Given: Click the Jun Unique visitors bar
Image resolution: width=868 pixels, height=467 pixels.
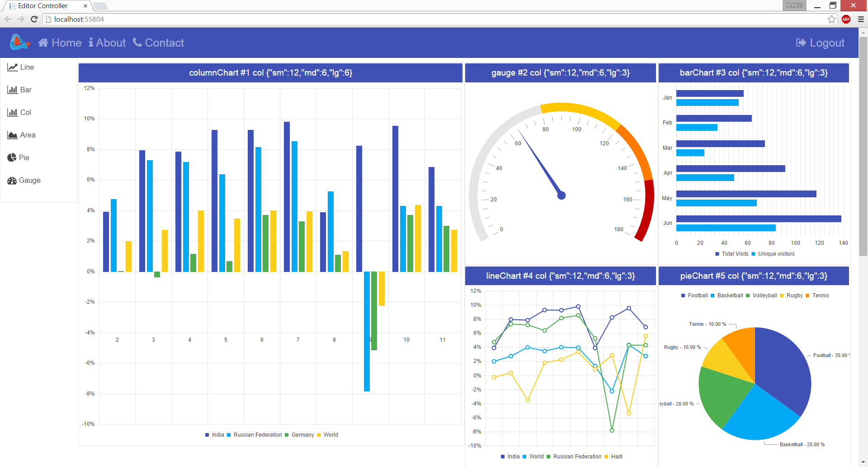Looking at the screenshot, I should pyautogui.click(x=726, y=228).
